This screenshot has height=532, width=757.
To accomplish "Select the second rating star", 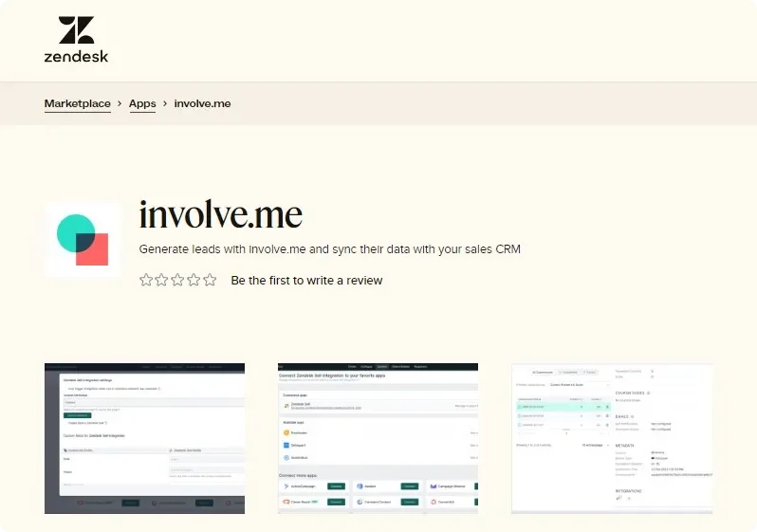I will 161,280.
